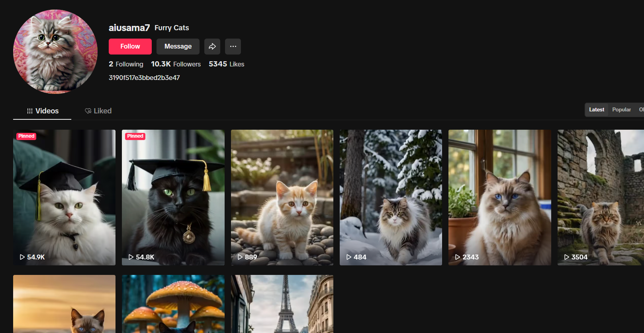The height and width of the screenshot is (333, 644).
Task: Open the sunset Siamese cat video
Action: pos(64,304)
